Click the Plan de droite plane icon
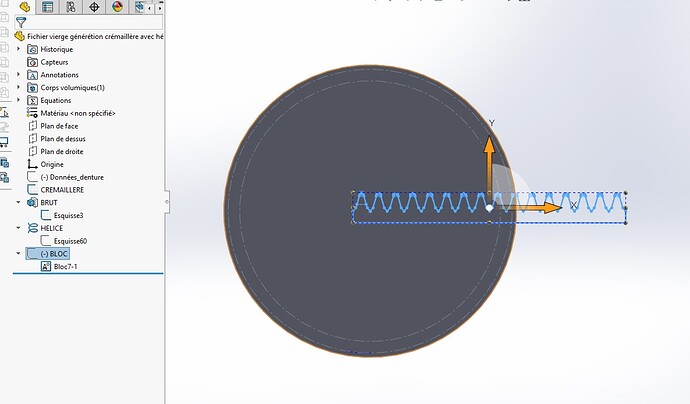 point(33,151)
